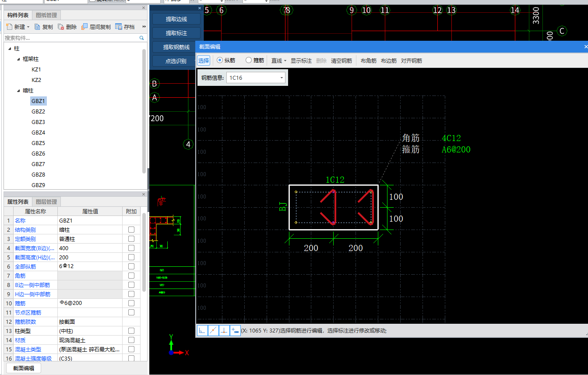Check the 附加 box for 结构类别 row
The width and height of the screenshot is (588, 375).
pyautogui.click(x=131, y=230)
